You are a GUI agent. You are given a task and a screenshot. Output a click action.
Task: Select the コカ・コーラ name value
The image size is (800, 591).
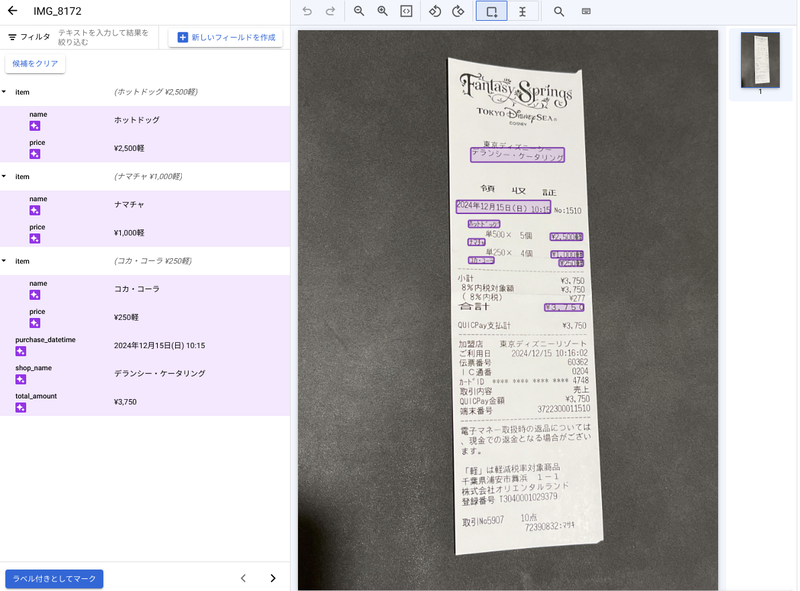(x=137, y=289)
